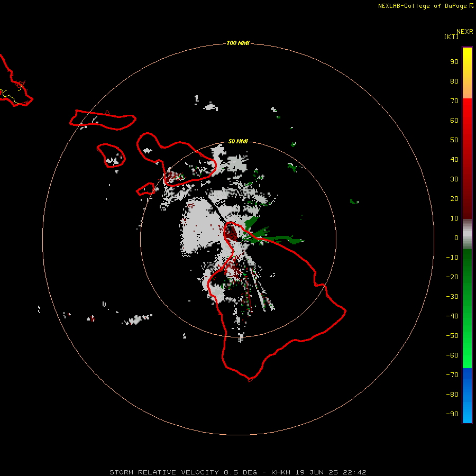
Task: Click the KHKM station identifier in the caption
Action: 281,472
